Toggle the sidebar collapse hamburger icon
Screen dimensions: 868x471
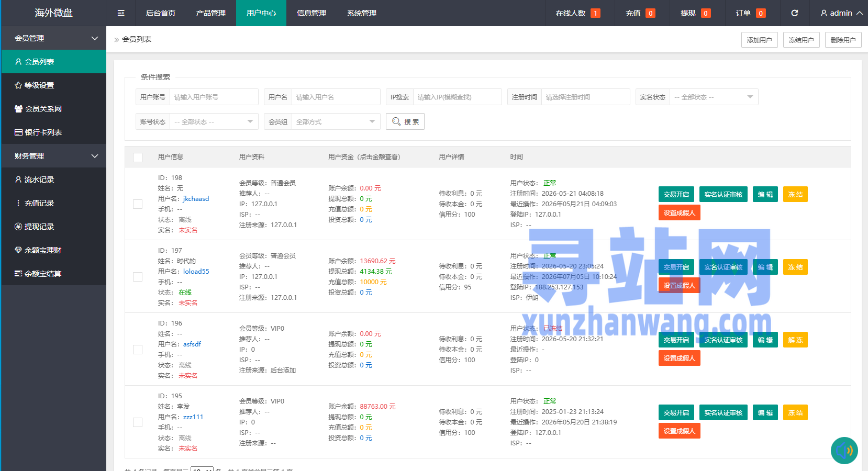tap(121, 13)
